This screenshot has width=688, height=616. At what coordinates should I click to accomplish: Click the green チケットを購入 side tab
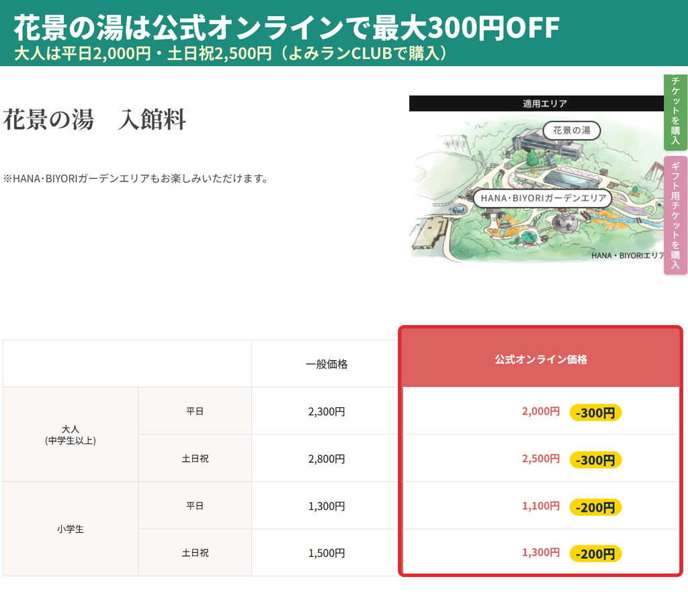tap(675, 112)
